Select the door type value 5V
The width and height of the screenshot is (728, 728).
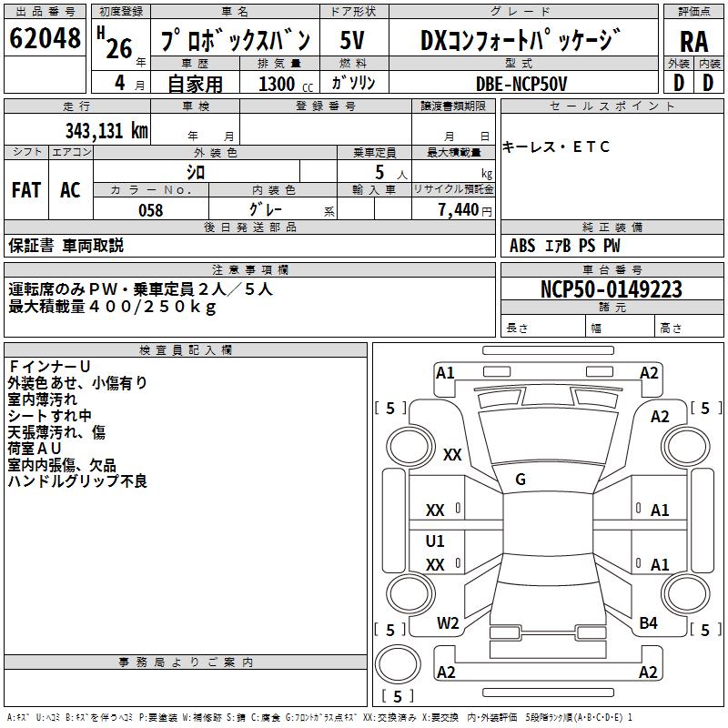point(352,40)
